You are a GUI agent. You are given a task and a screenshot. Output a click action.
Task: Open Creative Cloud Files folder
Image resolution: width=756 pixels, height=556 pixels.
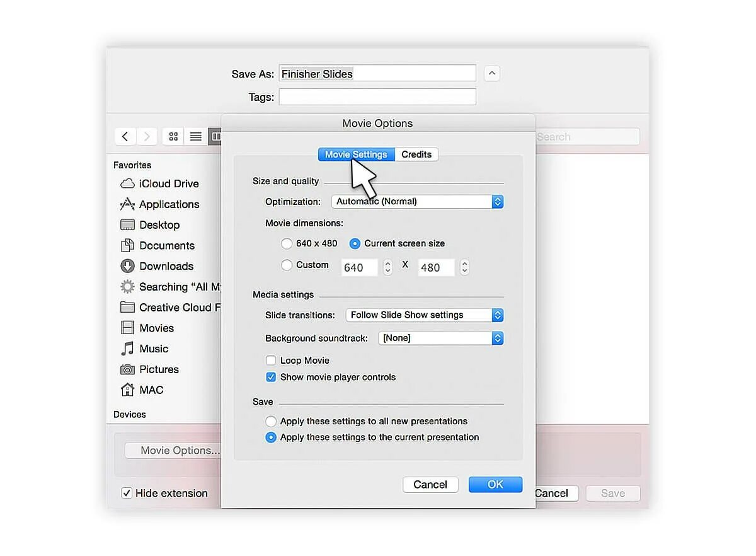coord(171,308)
